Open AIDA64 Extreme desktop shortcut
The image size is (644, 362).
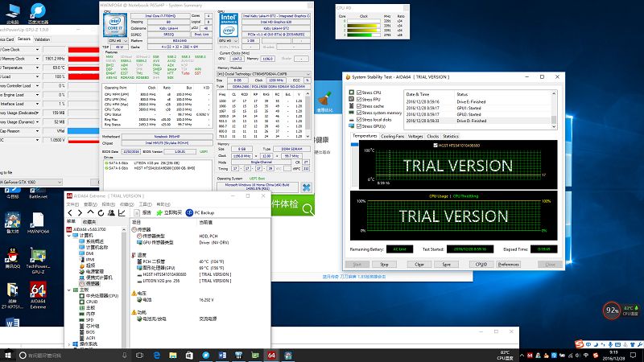tap(38, 294)
